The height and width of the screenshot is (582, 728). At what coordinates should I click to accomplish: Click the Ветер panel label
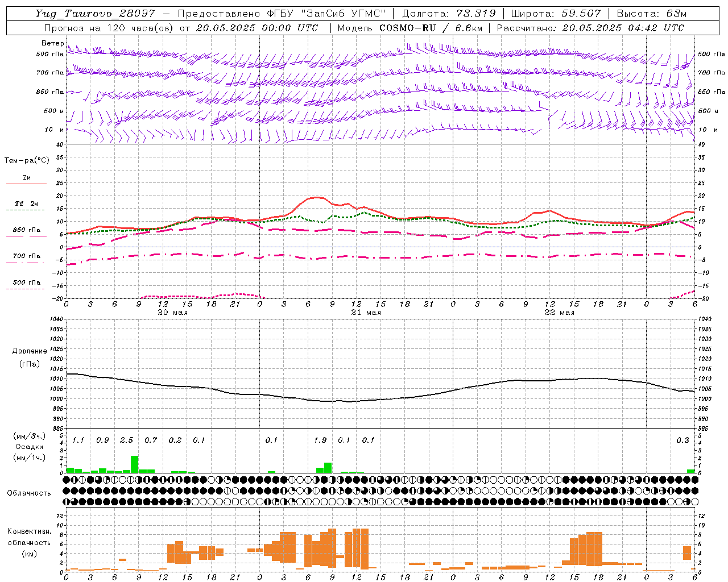53,43
